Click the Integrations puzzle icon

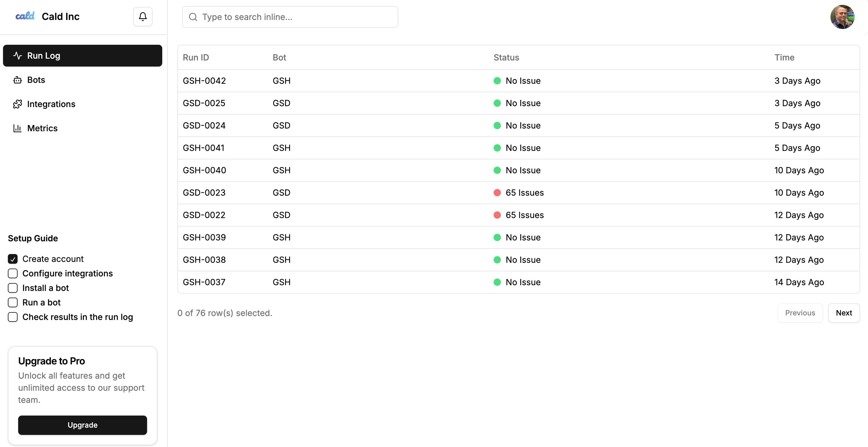click(x=17, y=104)
